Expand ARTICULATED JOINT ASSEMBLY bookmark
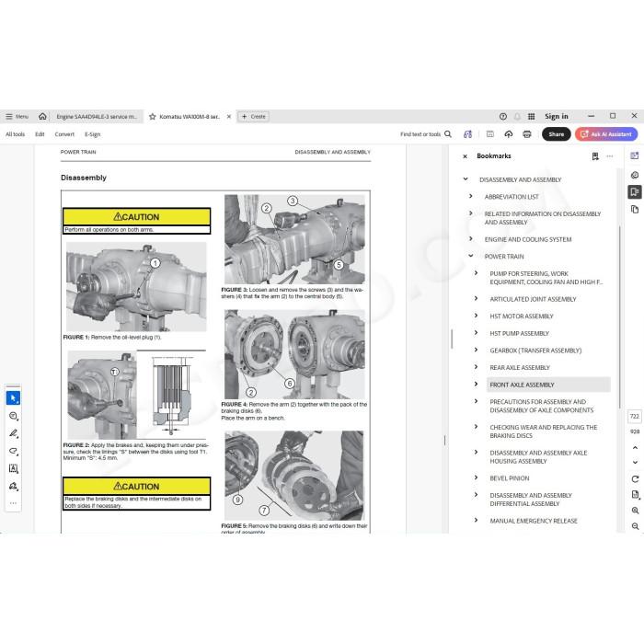Screen dimensions: 644x644 (x=476, y=299)
